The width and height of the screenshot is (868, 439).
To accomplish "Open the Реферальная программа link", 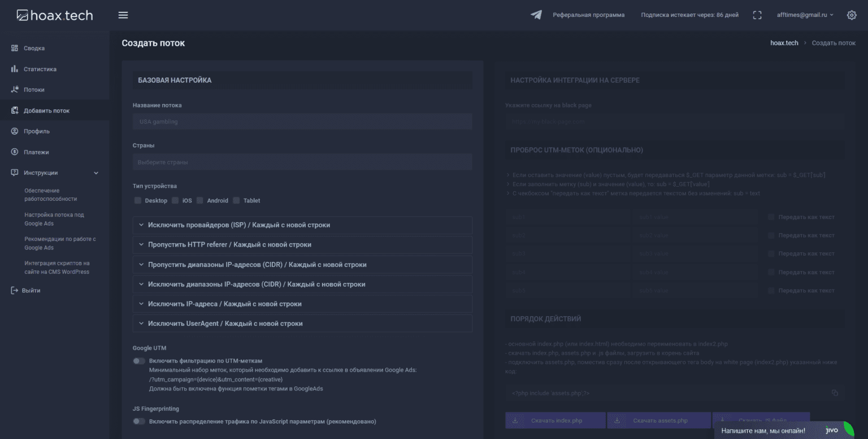I will pos(588,15).
